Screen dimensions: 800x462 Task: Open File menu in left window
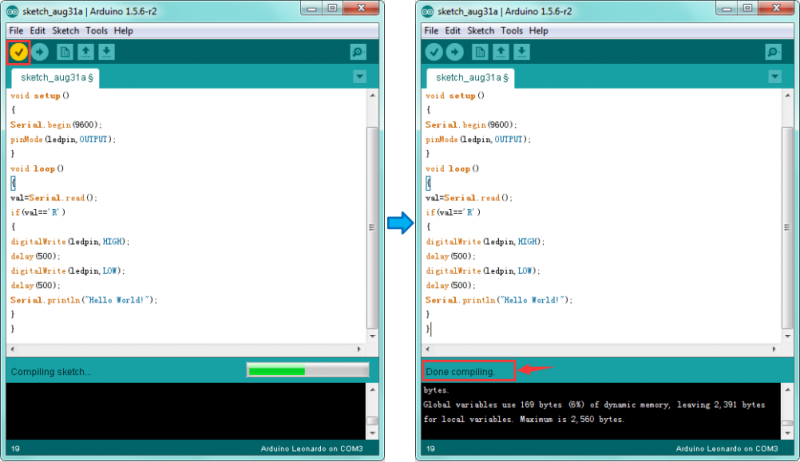pyautogui.click(x=16, y=31)
